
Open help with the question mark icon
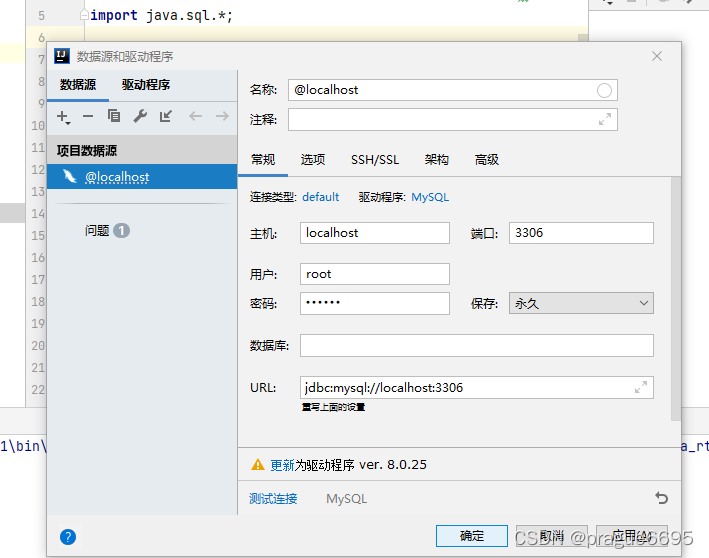tap(68, 537)
